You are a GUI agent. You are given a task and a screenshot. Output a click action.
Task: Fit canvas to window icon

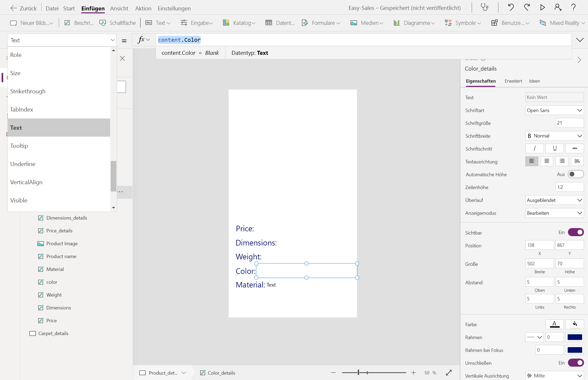[x=449, y=373]
